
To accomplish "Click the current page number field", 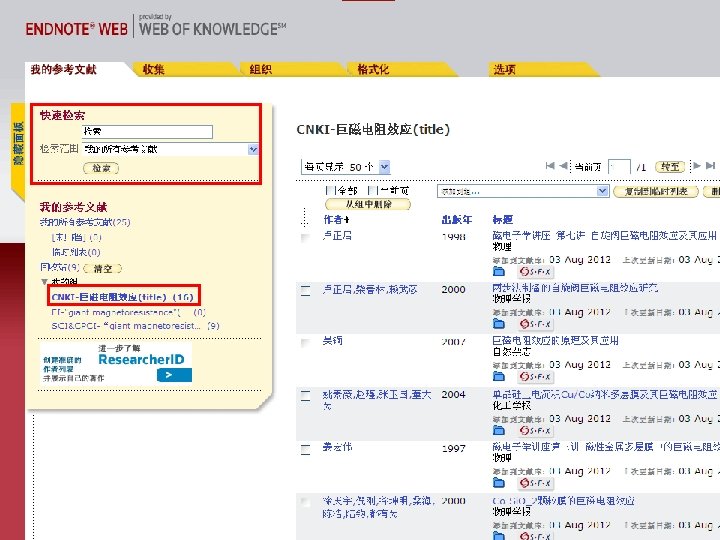I will coord(619,167).
